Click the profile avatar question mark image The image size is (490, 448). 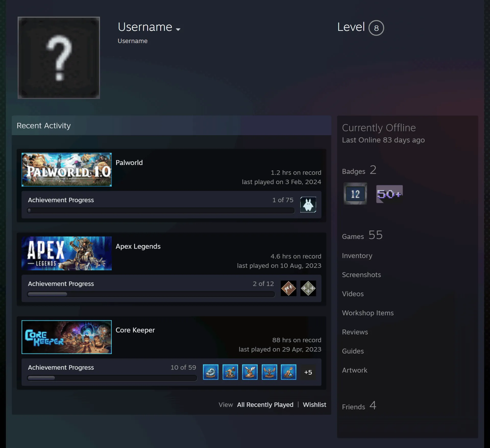pos(59,58)
